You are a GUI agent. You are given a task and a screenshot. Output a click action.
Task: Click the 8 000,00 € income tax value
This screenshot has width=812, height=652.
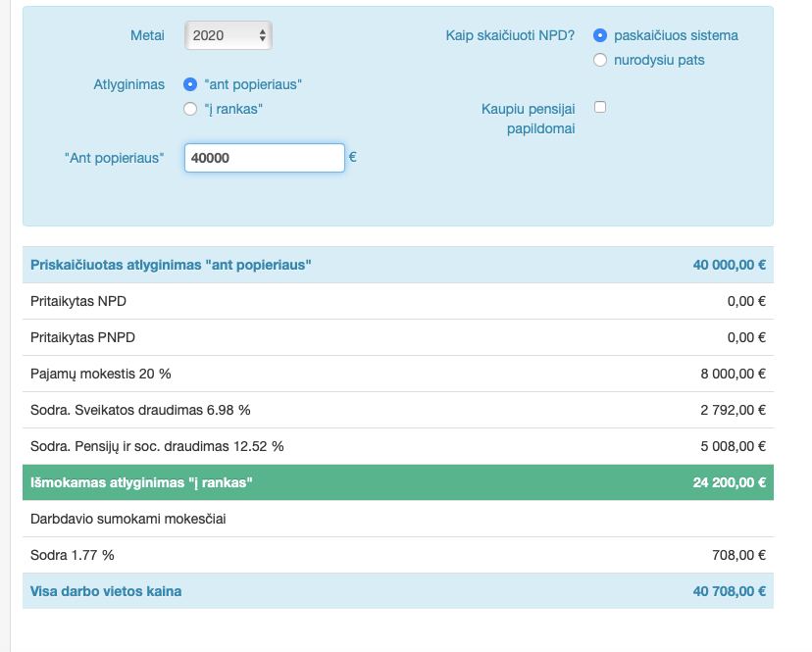tap(733, 374)
